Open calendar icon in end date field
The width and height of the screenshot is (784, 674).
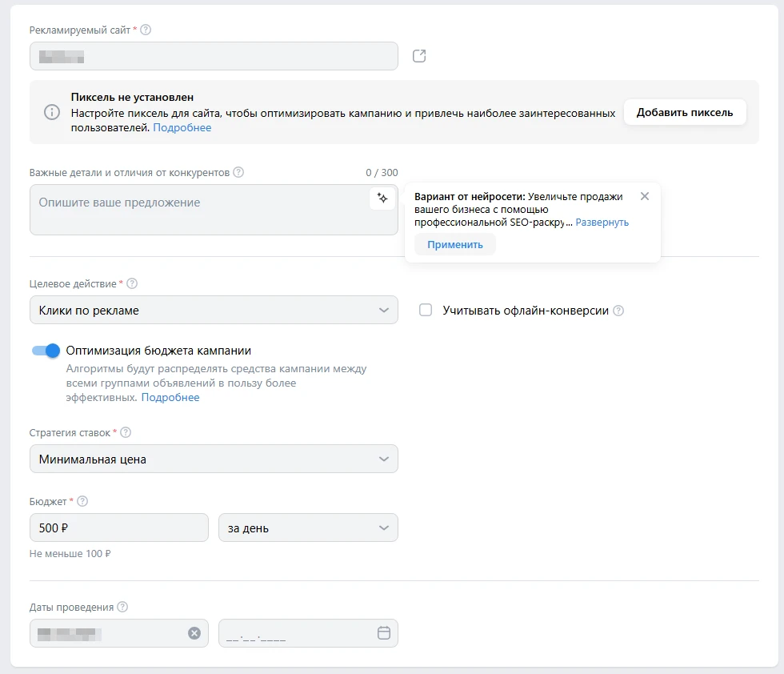pyautogui.click(x=383, y=633)
